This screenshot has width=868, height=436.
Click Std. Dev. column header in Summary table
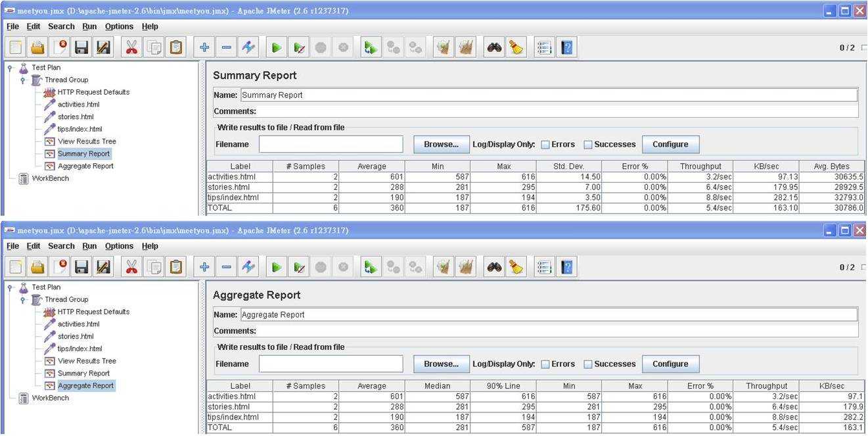point(569,166)
